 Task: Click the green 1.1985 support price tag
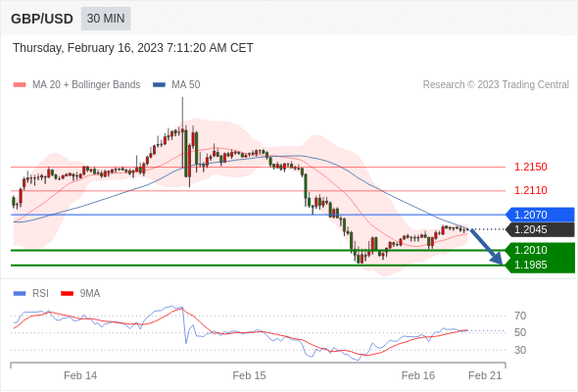(540, 266)
